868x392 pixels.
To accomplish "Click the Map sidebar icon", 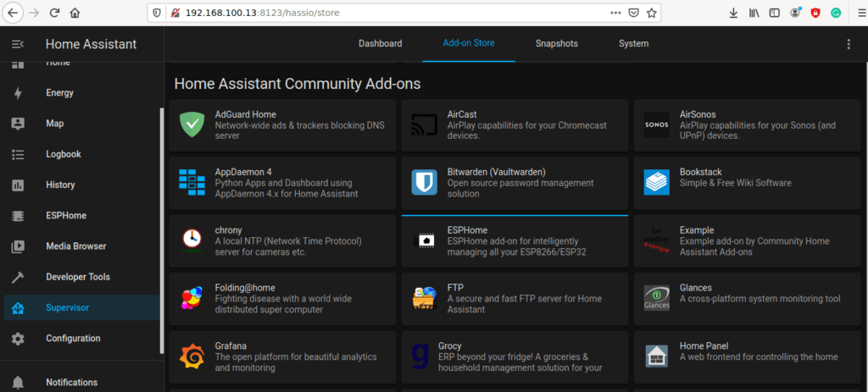I will tap(18, 124).
